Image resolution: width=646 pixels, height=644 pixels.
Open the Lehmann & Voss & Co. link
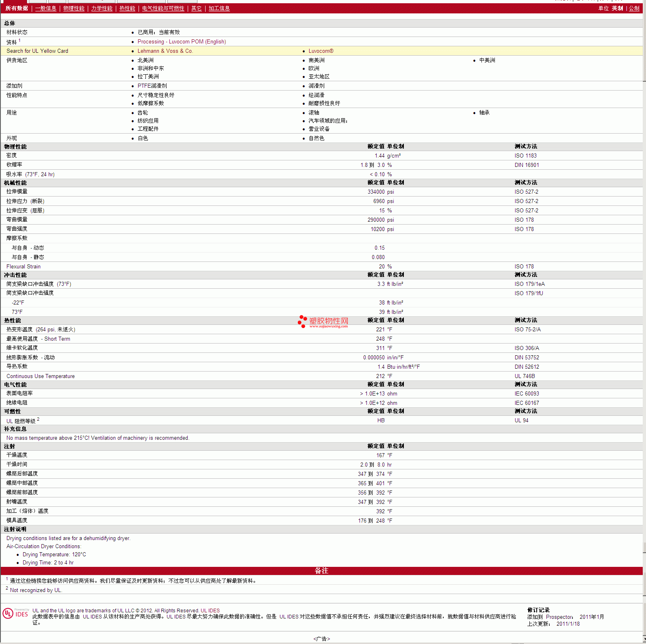[165, 51]
